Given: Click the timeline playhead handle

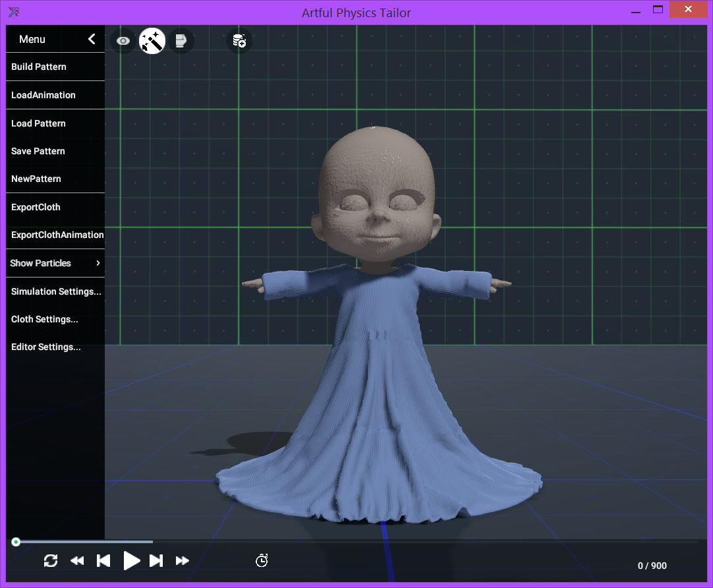Looking at the screenshot, I should pyautogui.click(x=16, y=542).
